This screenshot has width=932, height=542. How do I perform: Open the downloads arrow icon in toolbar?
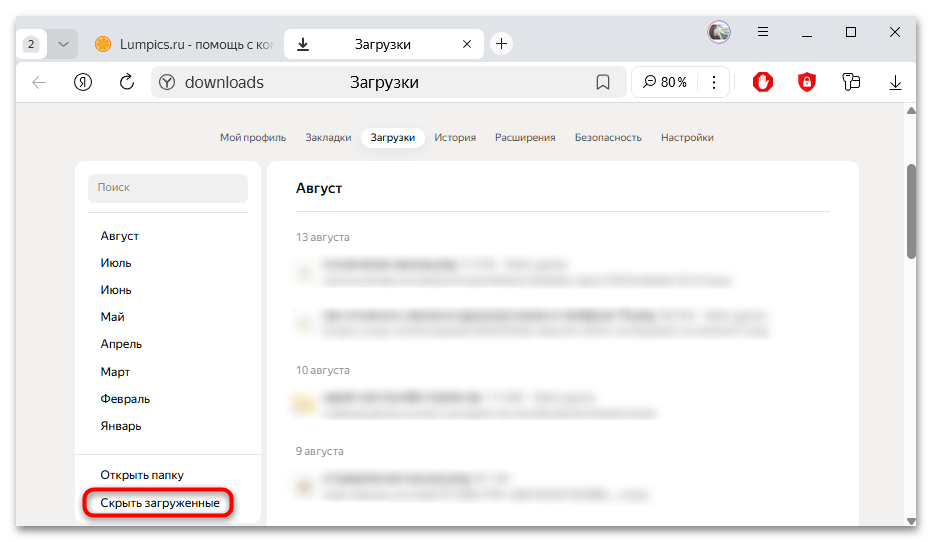(x=895, y=83)
